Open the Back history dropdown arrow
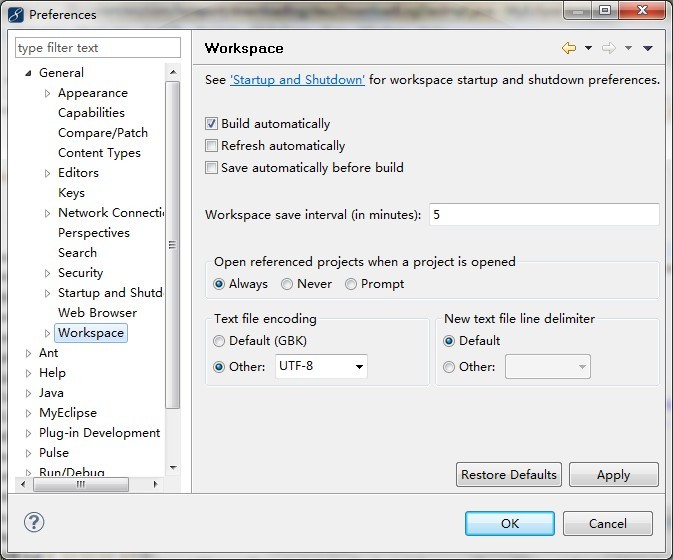 [588, 48]
